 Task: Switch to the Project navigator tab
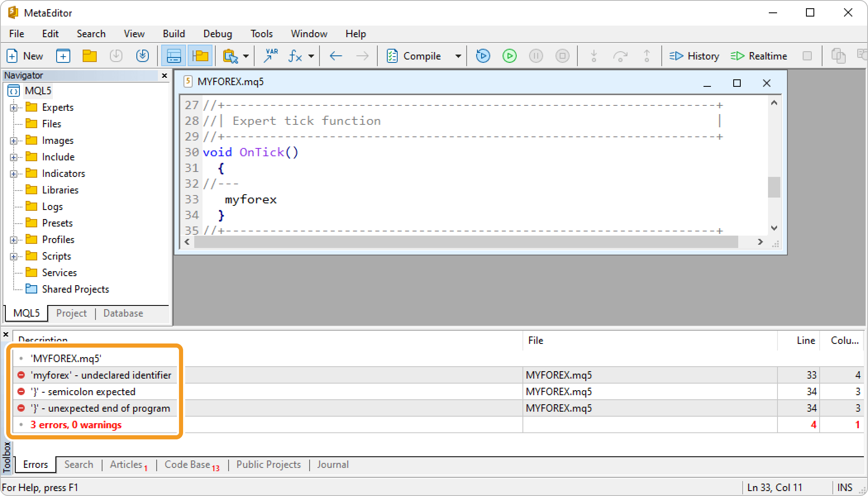pyautogui.click(x=71, y=313)
